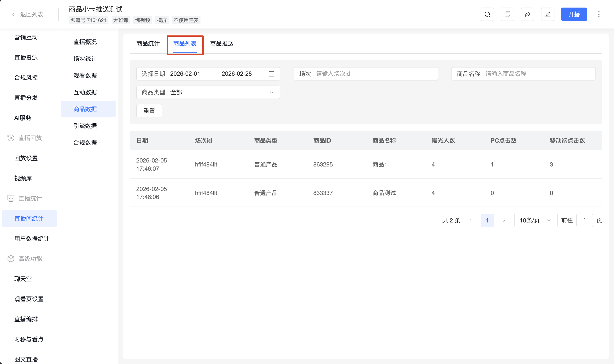This screenshot has height=364, width=614.
Task: Click the 开播 start broadcast button
Action: point(574,14)
